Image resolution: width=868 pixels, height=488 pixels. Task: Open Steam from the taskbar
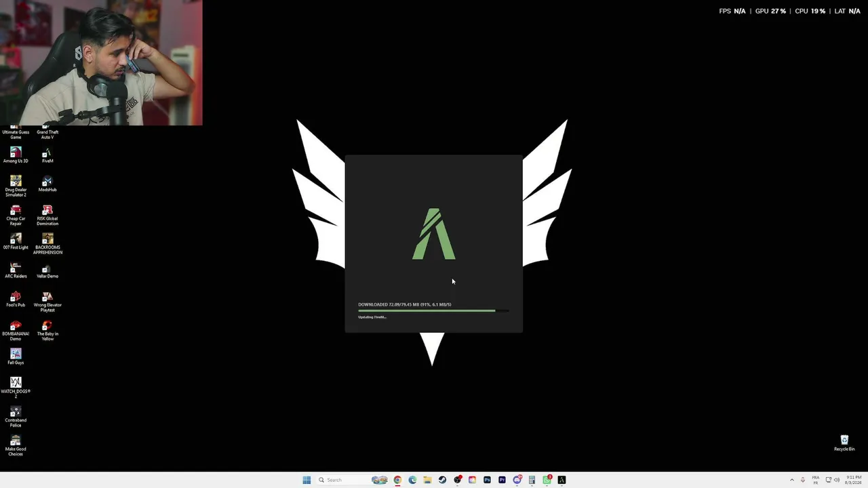[x=442, y=480]
